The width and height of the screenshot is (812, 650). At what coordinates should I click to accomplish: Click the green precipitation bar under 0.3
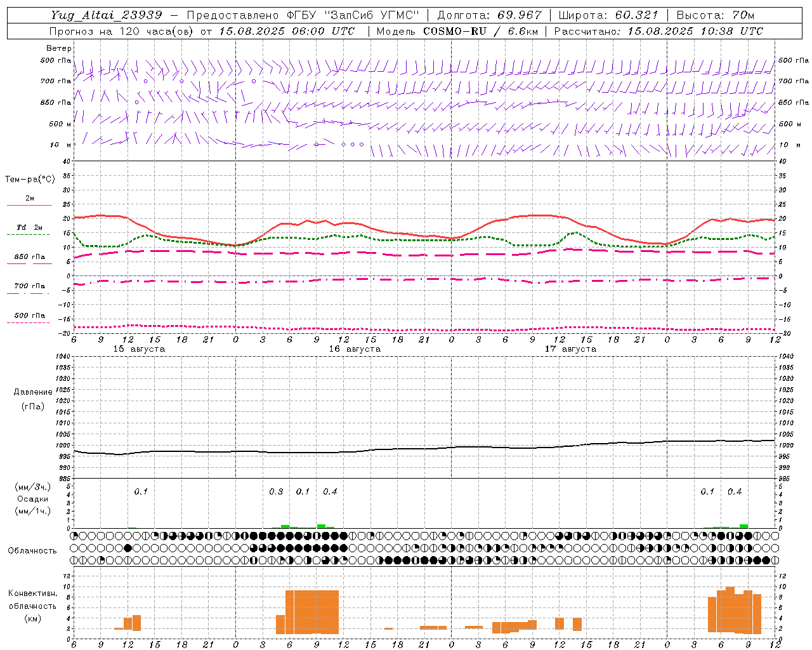(285, 526)
